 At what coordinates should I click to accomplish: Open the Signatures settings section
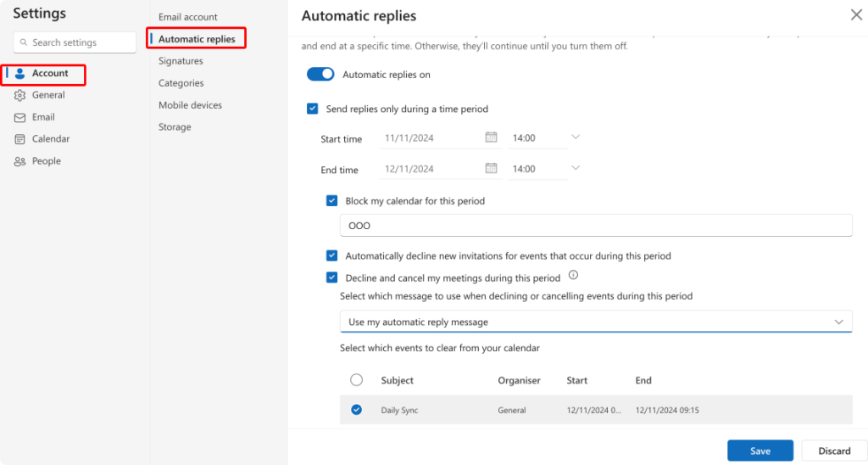(x=181, y=61)
